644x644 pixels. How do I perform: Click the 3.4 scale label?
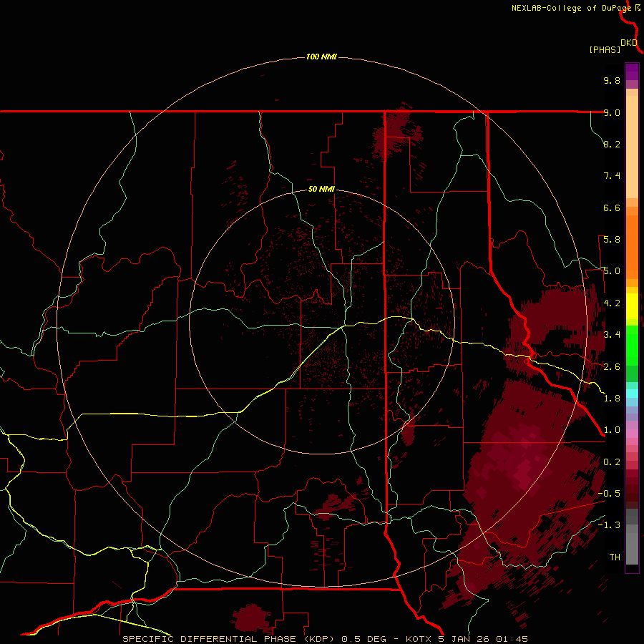612,335
